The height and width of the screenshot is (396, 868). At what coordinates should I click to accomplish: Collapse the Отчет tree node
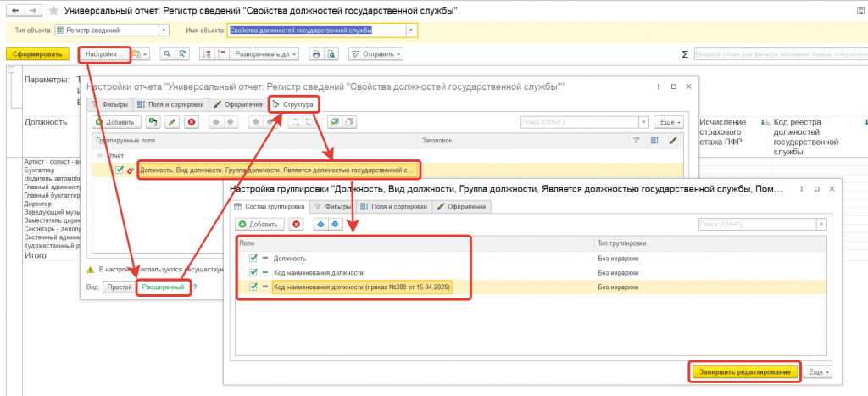100,156
